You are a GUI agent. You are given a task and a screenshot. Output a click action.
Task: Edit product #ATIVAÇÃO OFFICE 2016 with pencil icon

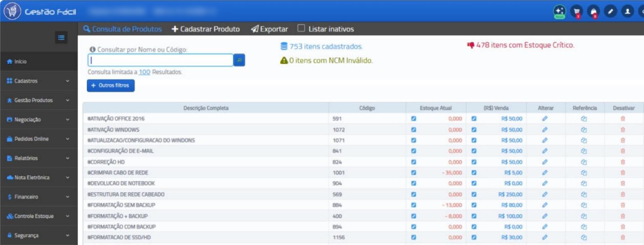545,119
